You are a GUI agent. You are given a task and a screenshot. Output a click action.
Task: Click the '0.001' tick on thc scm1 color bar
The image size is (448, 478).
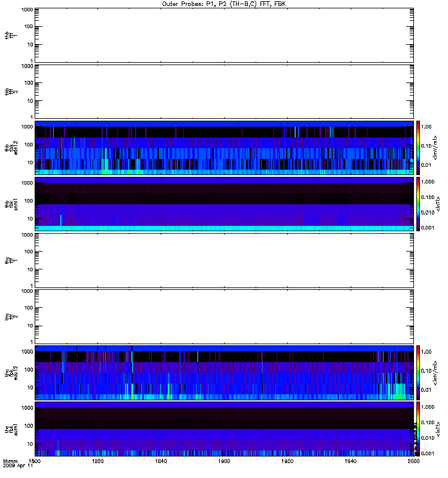[x=428, y=454]
